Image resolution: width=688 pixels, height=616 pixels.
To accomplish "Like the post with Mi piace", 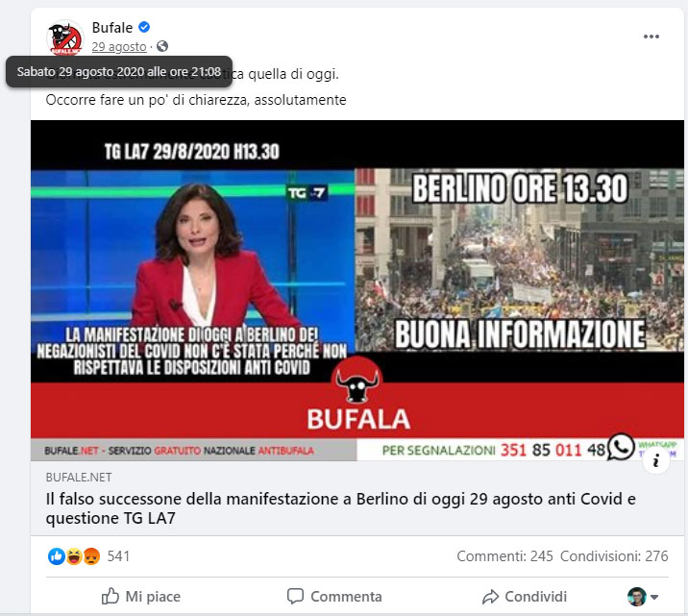I will tap(141, 596).
